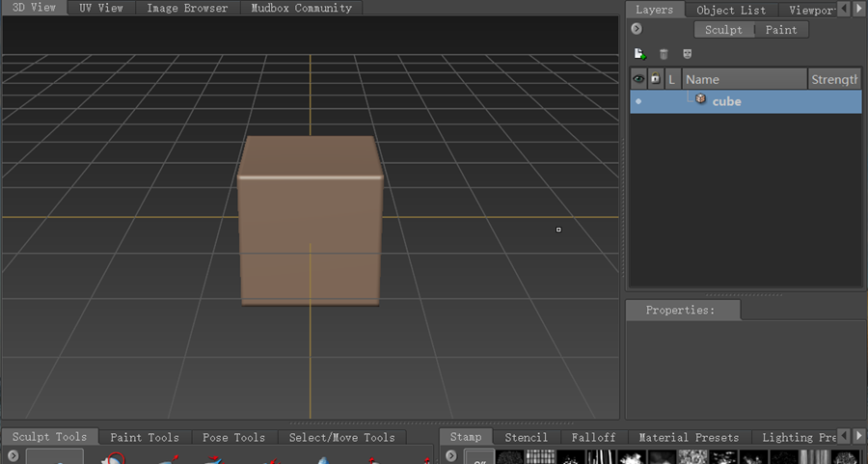Click the Properties panel tab
868x464 pixels.
click(x=683, y=310)
